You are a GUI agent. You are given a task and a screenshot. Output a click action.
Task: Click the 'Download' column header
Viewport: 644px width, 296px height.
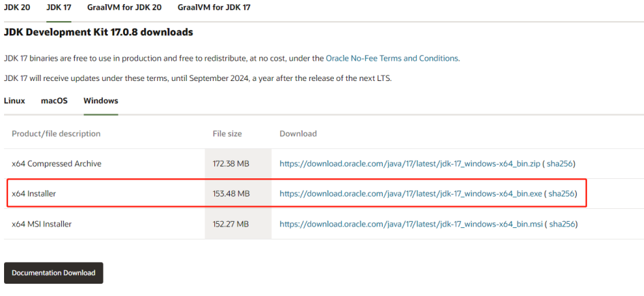point(298,133)
